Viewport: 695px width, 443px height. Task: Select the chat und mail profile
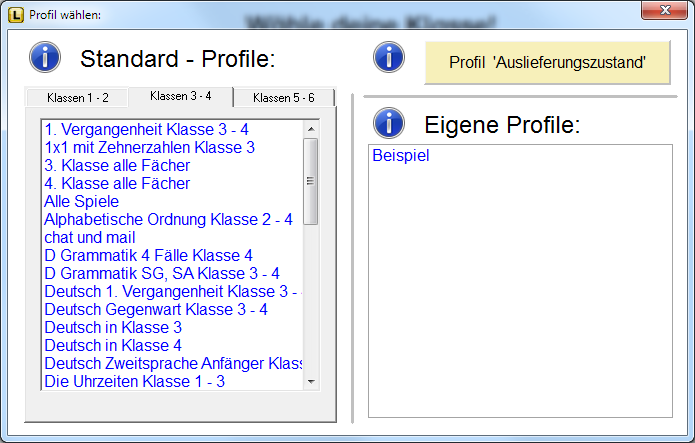[x=92, y=237]
